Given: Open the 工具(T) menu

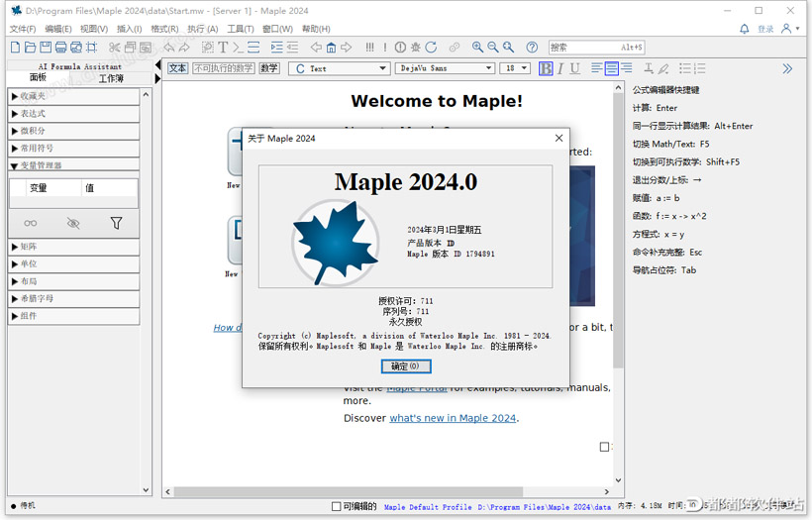Looking at the screenshot, I should tap(241, 29).
